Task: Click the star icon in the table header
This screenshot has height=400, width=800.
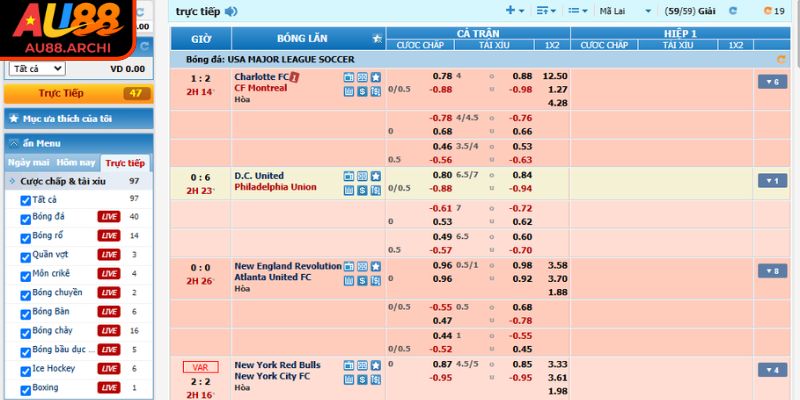Action: (x=375, y=39)
